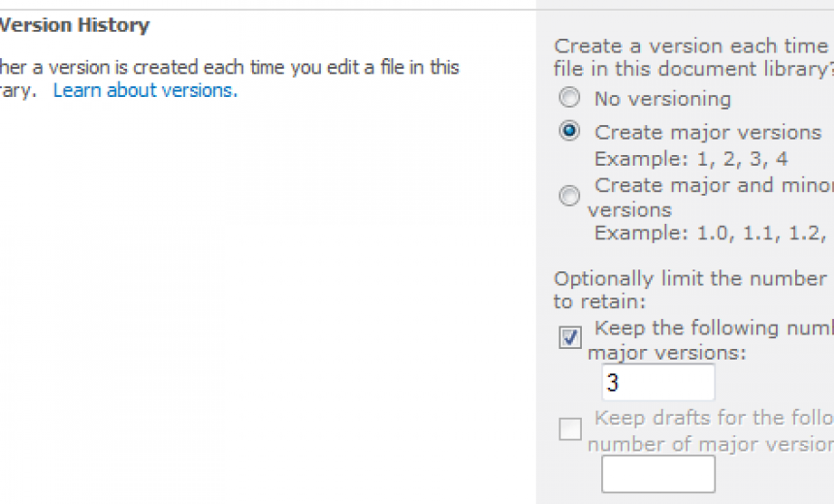Viewport: 834px width, 504px height.
Task: Uncheck Keep the following number of major versions
Action: click(x=570, y=338)
